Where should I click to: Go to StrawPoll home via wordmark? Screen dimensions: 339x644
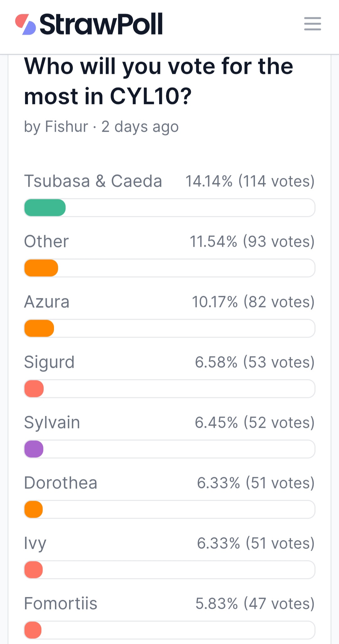(x=101, y=24)
